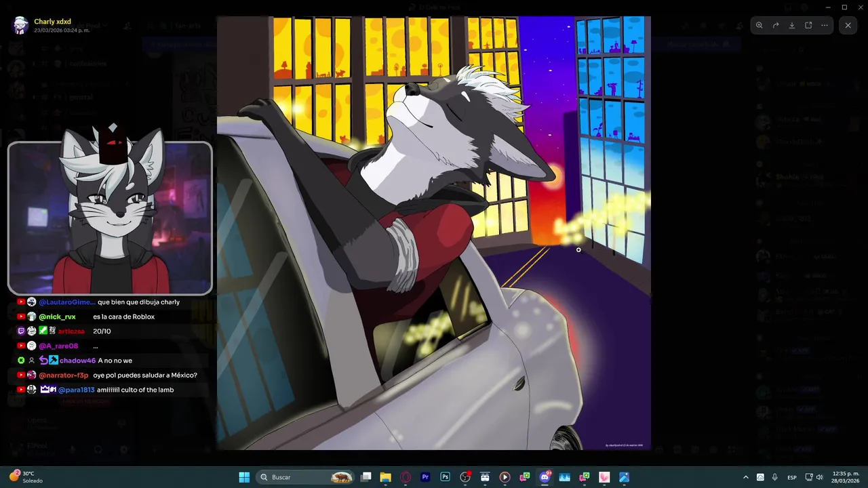Click Charly xdxd's profile avatar
Image resolution: width=868 pixels, height=488 pixels.
20,26
